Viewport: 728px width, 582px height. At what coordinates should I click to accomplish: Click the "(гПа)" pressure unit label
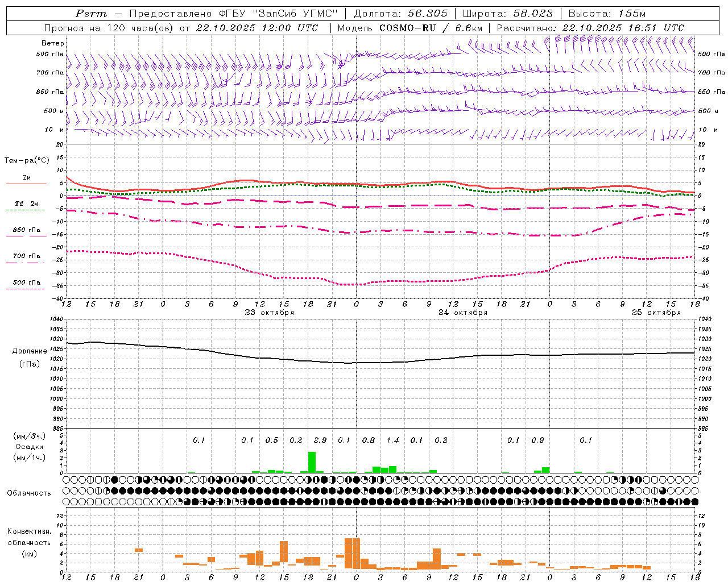click(29, 364)
